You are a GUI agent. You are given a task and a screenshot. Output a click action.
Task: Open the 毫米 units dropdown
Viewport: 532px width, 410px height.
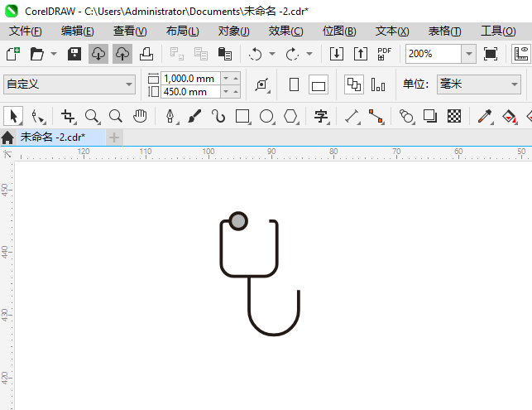(479, 84)
